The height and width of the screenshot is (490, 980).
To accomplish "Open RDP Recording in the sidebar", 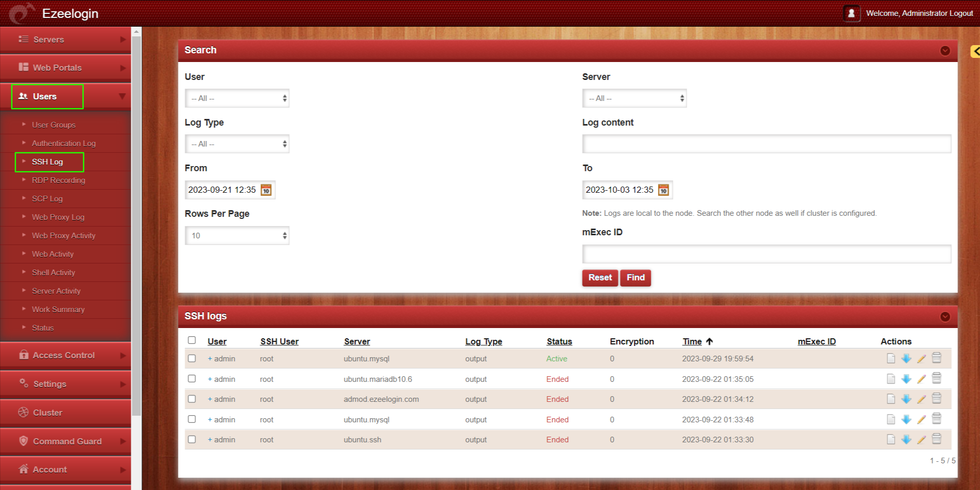I will coord(58,180).
